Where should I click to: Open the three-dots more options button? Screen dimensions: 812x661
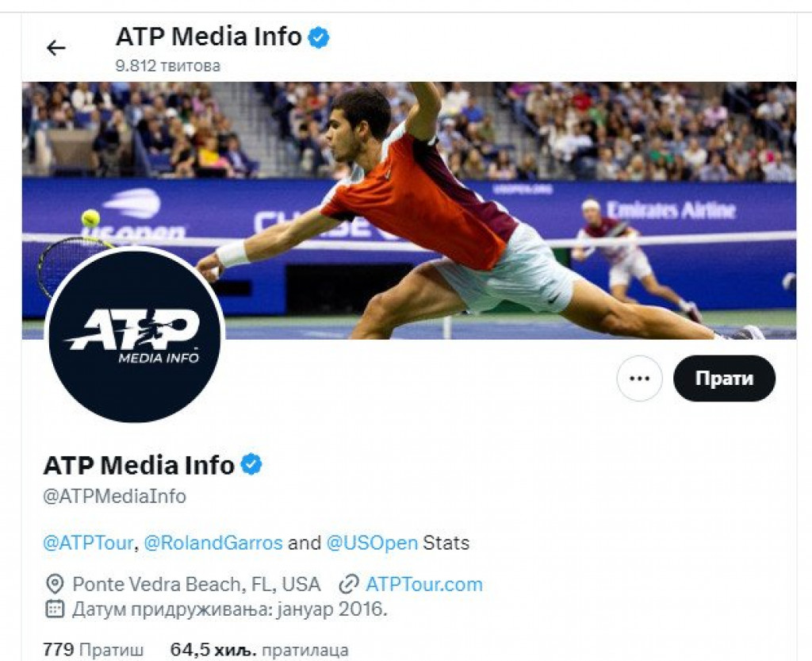click(640, 379)
